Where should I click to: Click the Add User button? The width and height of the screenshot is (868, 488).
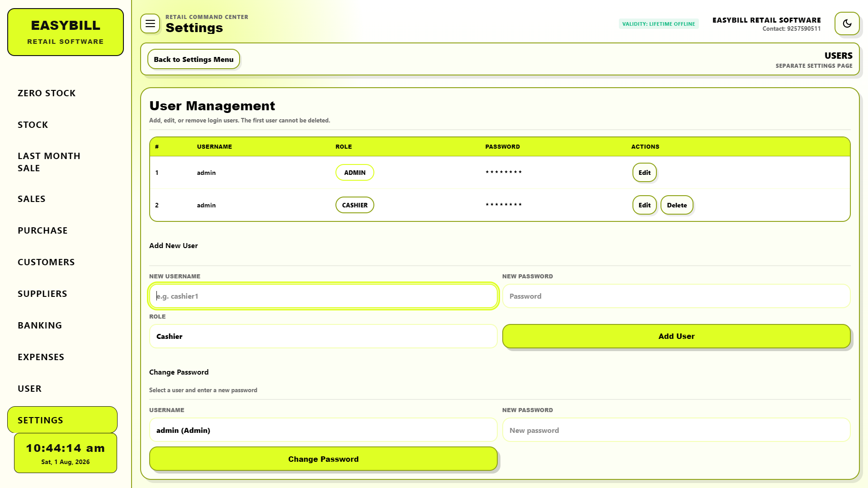(x=676, y=336)
